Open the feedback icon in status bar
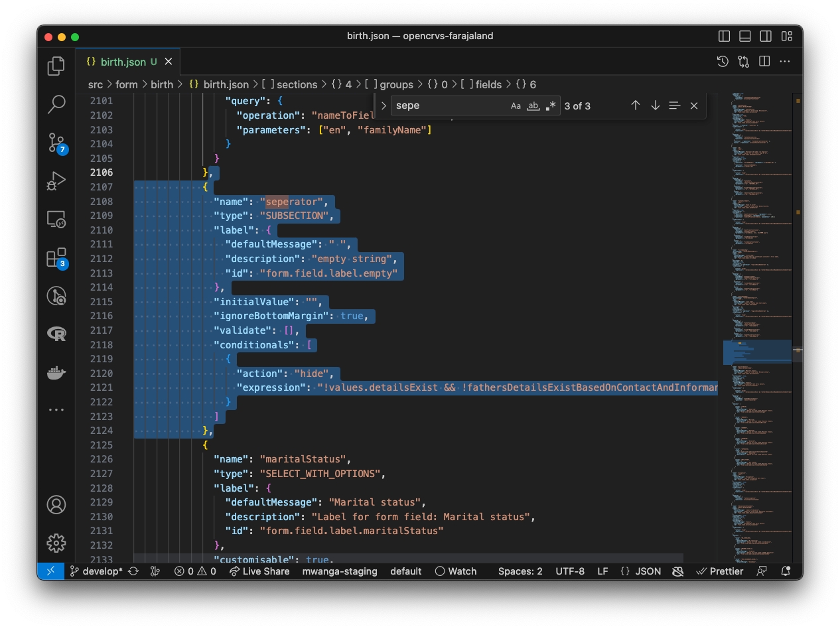840x629 pixels. click(x=762, y=571)
